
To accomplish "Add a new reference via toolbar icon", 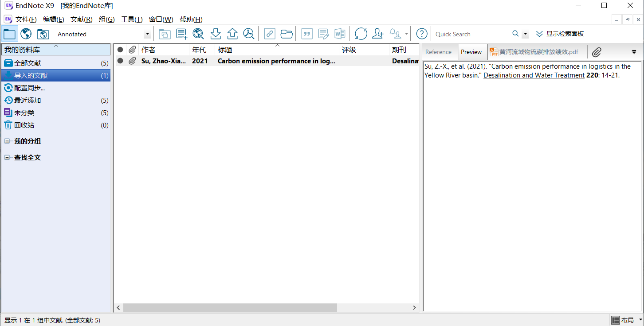I will tap(181, 34).
